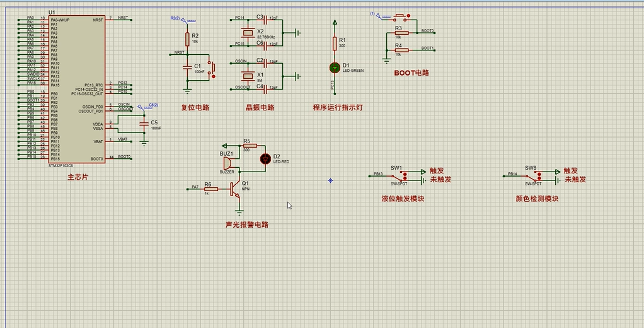Select capacitor C3 12pF

point(265,19)
